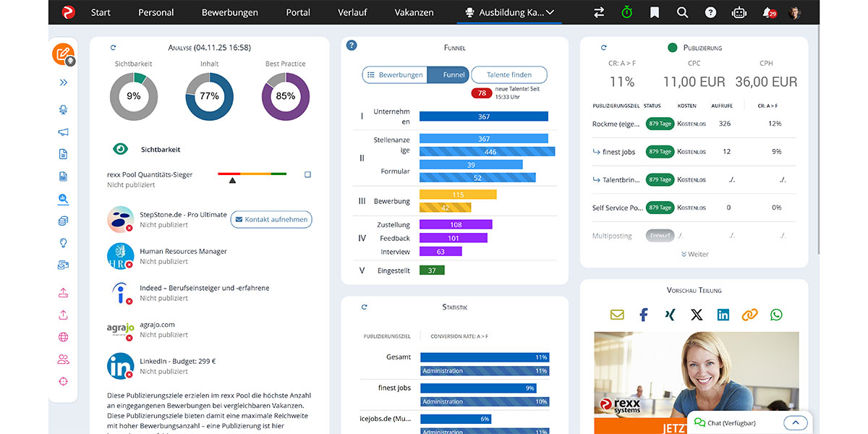
Task: Share the vacancy via Xing
Action: [x=669, y=315]
